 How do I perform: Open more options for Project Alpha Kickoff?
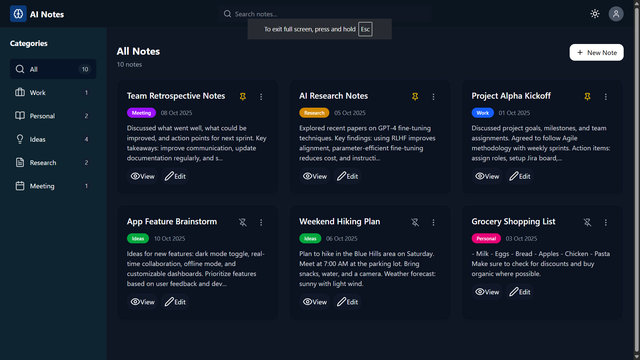(606, 97)
